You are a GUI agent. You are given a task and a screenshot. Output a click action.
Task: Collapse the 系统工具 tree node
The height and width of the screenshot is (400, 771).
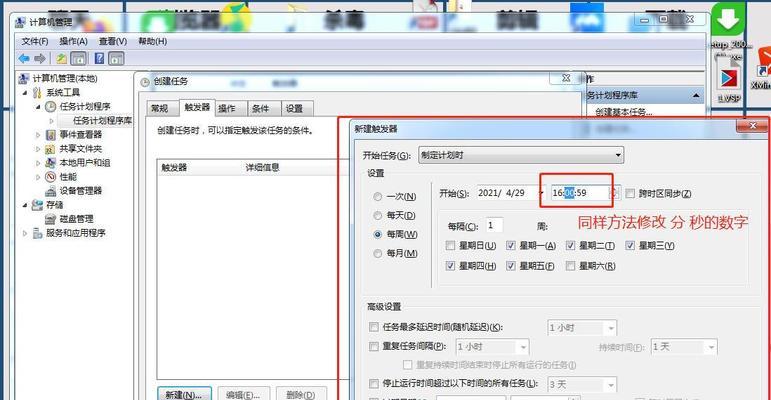coord(25,92)
